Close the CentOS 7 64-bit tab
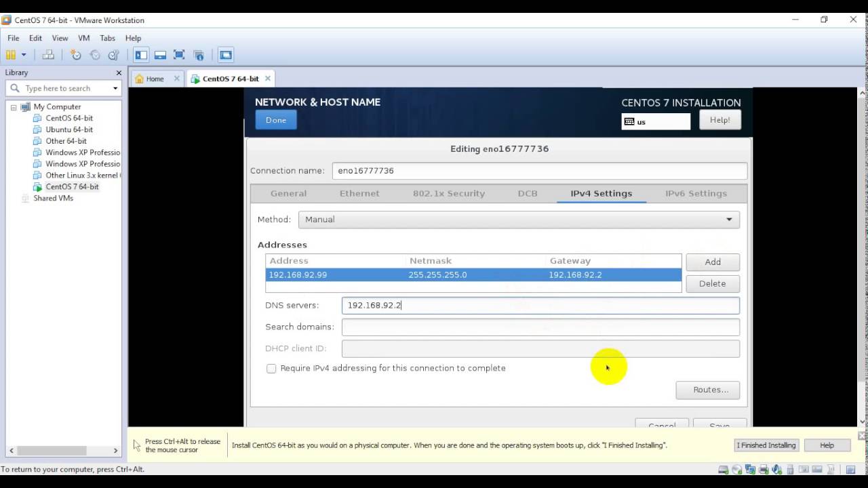This screenshot has height=488, width=868. (268, 79)
